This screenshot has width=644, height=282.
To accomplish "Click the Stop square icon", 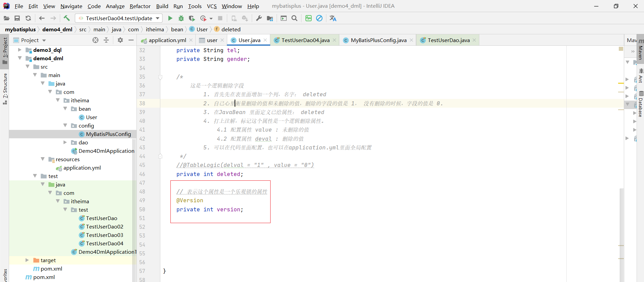I will point(220,18).
